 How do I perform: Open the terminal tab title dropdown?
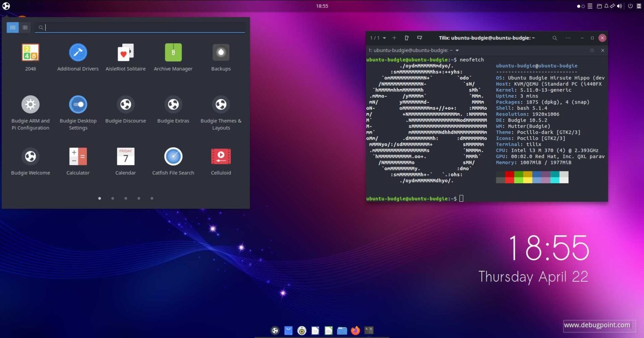point(457,50)
